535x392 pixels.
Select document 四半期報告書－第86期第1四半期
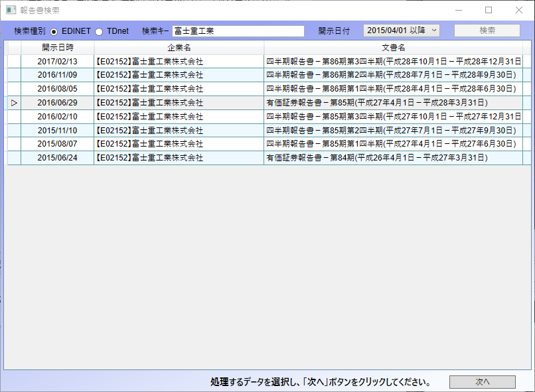pyautogui.click(x=393, y=89)
